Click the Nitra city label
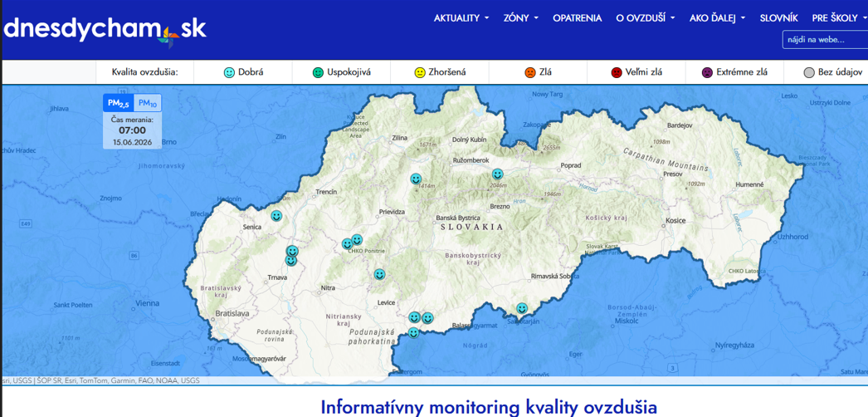The width and height of the screenshot is (868, 417). tap(328, 288)
